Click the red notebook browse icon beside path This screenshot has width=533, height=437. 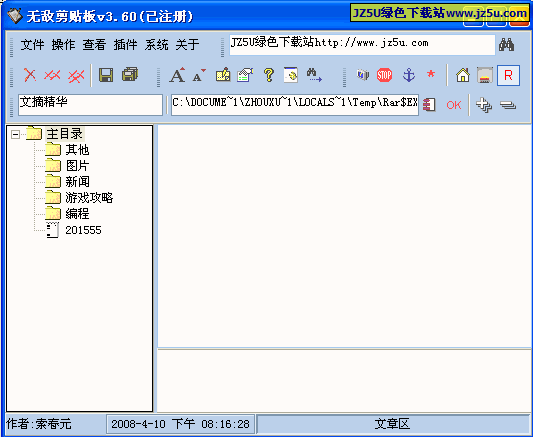(x=430, y=105)
